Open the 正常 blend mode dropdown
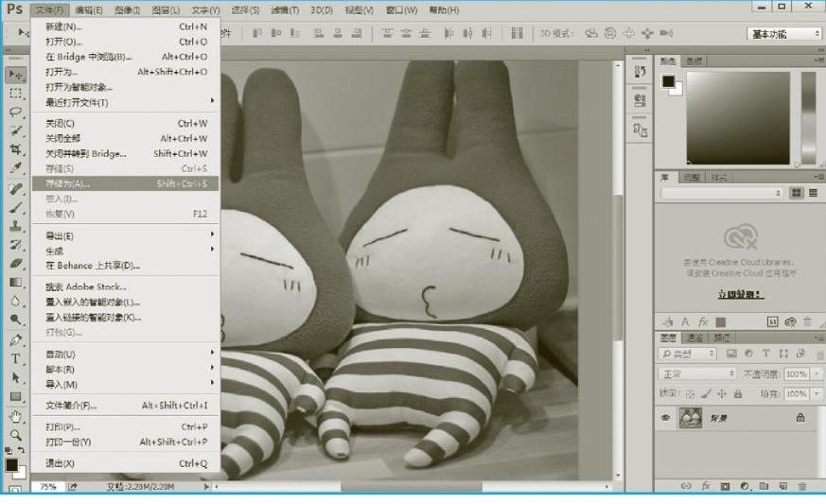This screenshot has width=826, height=504. click(697, 374)
